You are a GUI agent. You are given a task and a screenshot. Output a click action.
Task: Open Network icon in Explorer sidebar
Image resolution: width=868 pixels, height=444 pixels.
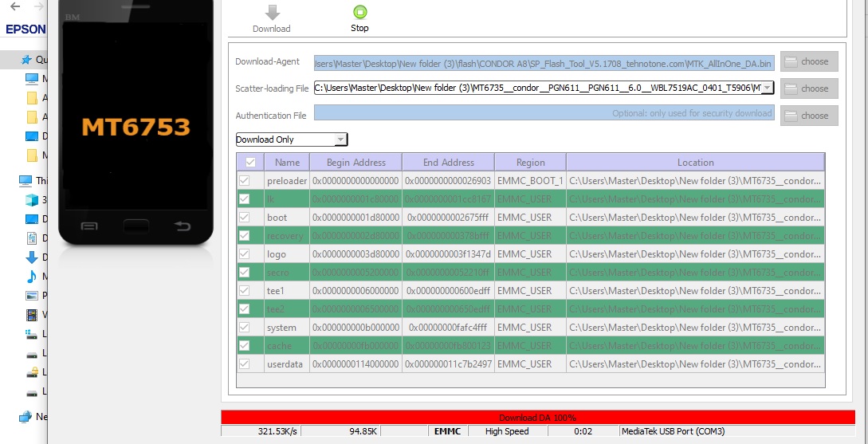pyautogui.click(x=26, y=417)
